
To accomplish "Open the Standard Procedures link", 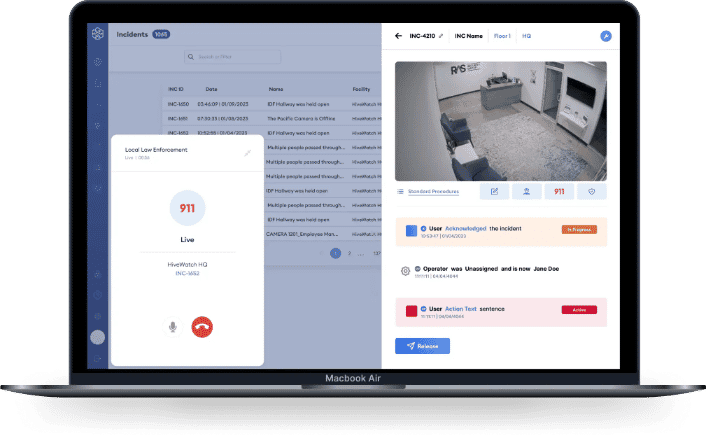I will click(431, 191).
